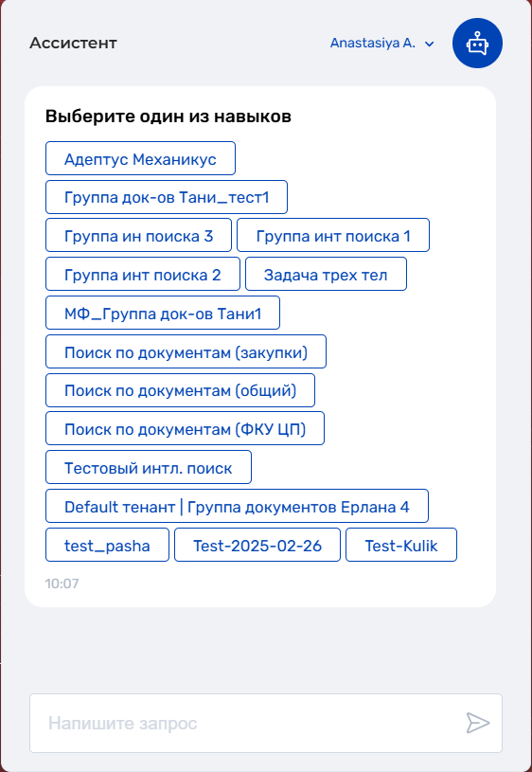Select the test_pasha skill
Image resolution: width=532 pixels, height=772 pixels.
(x=107, y=545)
